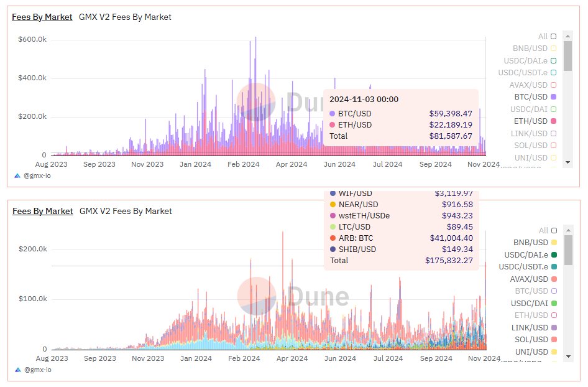Enable AVAX/USD series in top chart legend
Image resolution: width=588 pixels, height=387 pixels.
click(533, 85)
